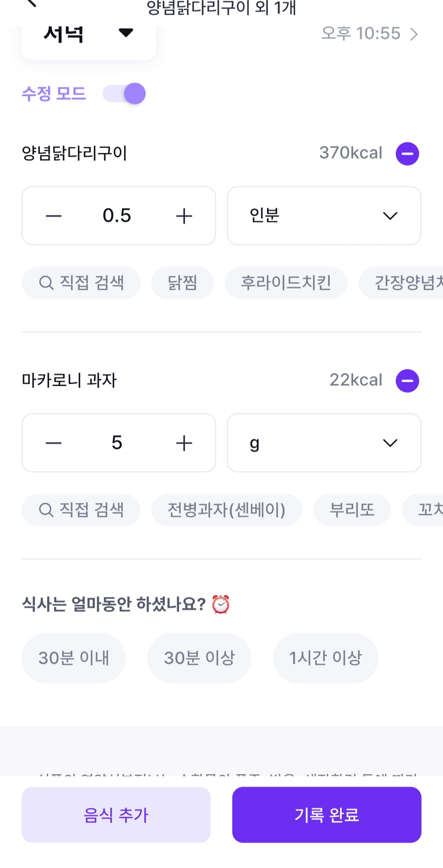
Task: Choose the 후라이드치킨 suggestion chip
Action: pyautogui.click(x=286, y=282)
